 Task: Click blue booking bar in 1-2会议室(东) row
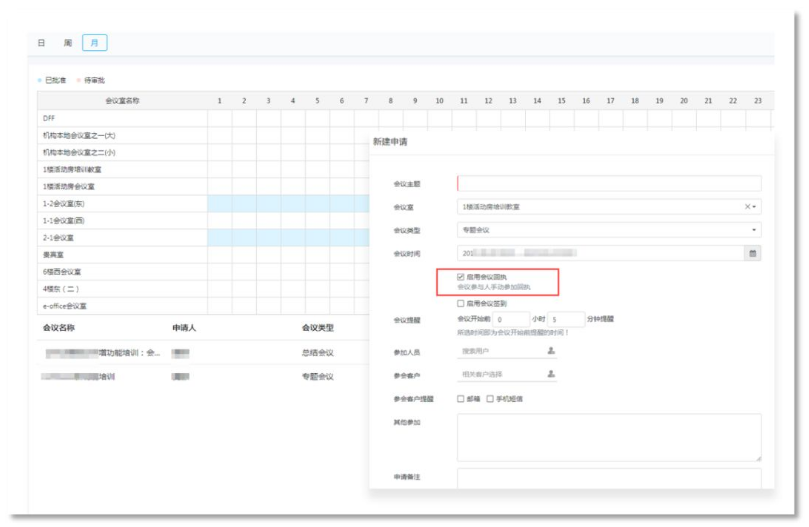click(288, 203)
